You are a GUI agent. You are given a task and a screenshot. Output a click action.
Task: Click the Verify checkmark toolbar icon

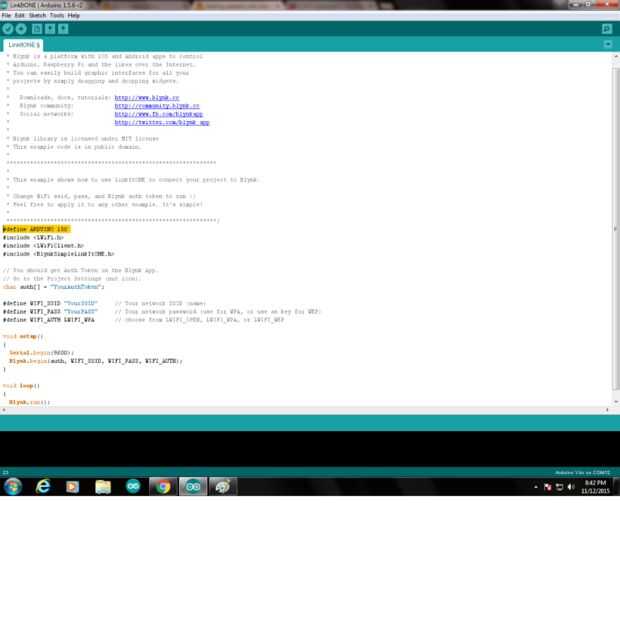[8, 29]
